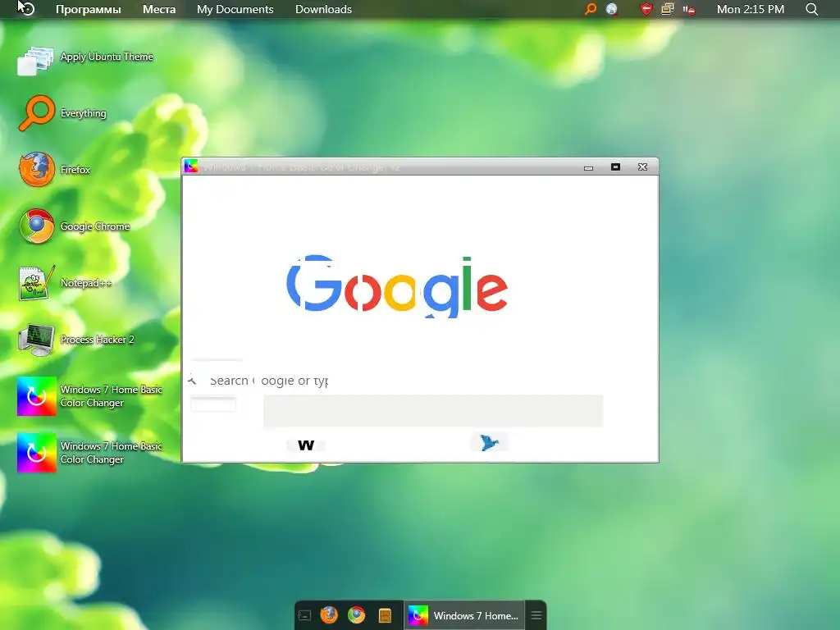Screen dimensions: 840x630
Task: Click the Mon 2:15 PM clock
Action: click(750, 9)
